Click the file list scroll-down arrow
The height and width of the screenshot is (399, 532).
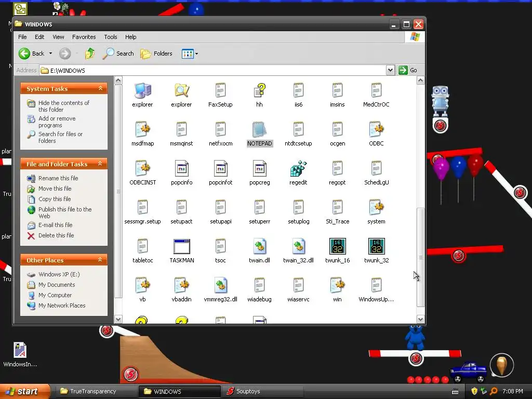point(420,320)
